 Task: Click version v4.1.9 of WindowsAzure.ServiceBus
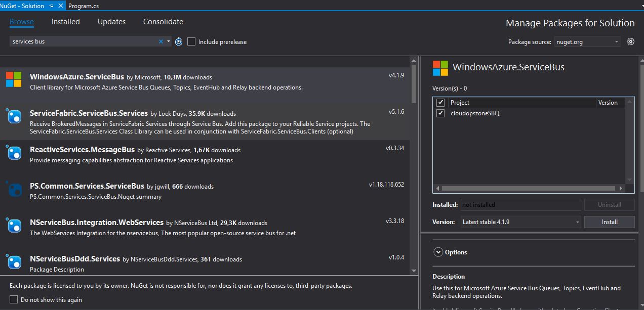coord(396,75)
